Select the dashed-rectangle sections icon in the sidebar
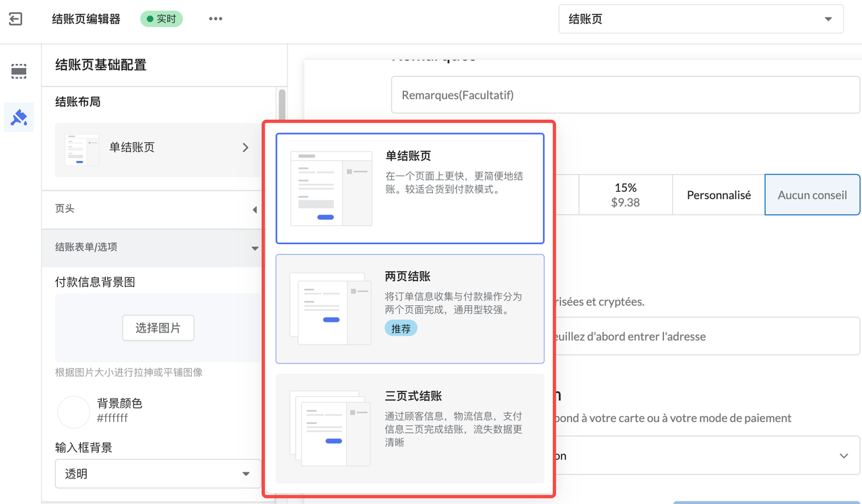 click(x=18, y=71)
